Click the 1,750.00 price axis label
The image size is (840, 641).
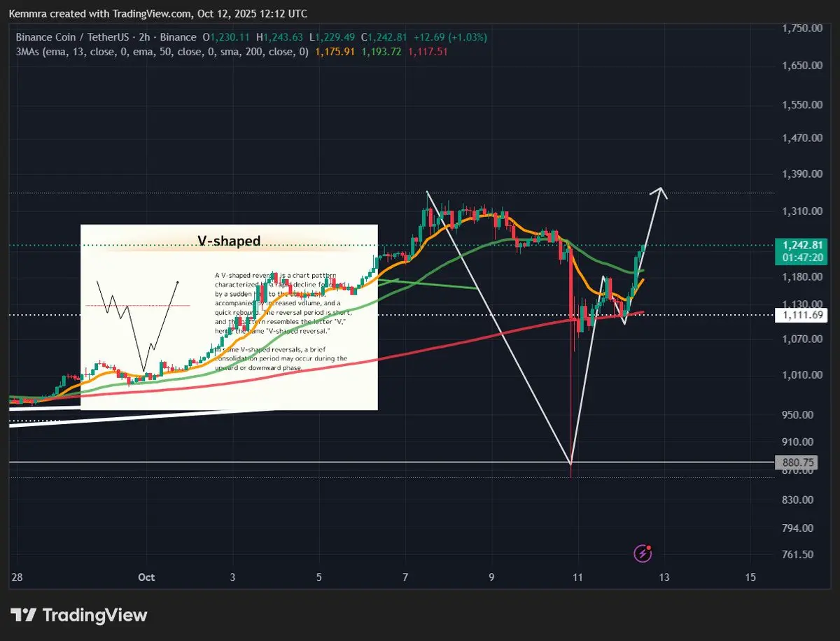(x=801, y=28)
